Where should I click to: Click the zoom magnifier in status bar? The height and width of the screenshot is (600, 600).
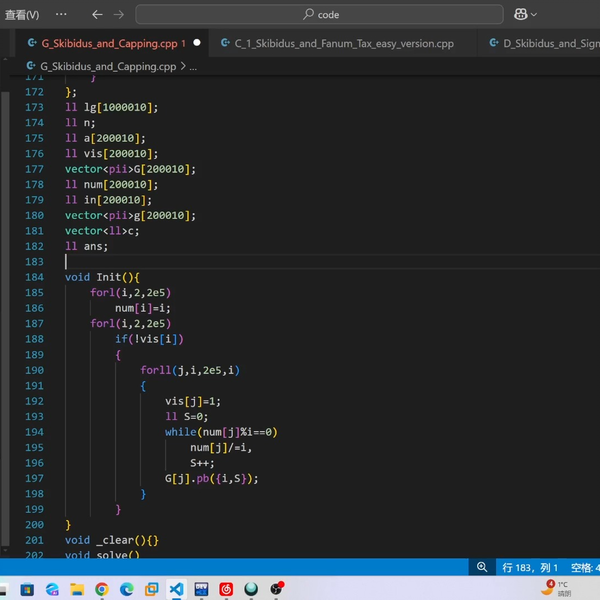[482, 567]
